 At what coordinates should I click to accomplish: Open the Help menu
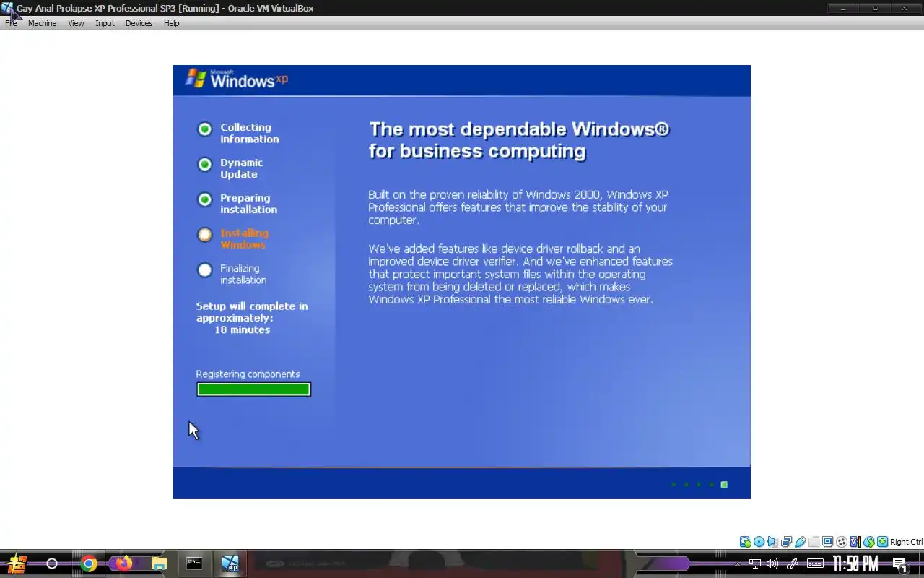[171, 23]
